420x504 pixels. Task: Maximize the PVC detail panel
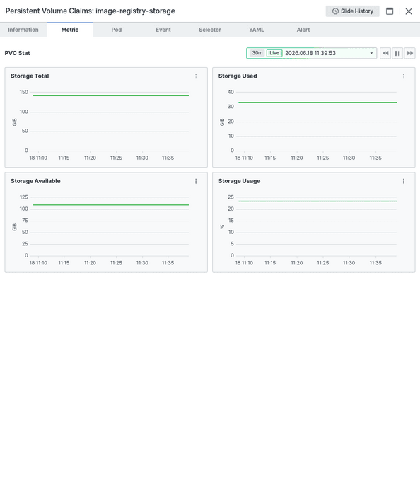coord(390,11)
